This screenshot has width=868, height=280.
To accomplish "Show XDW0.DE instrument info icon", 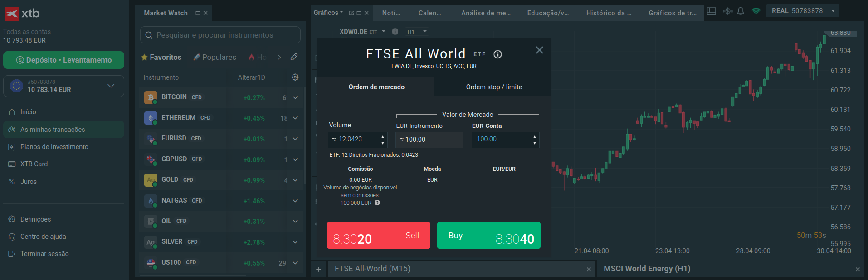I will coord(395,32).
